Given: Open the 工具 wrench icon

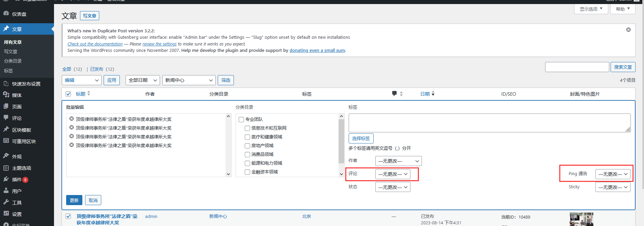Looking at the screenshot, I should coord(6,202).
